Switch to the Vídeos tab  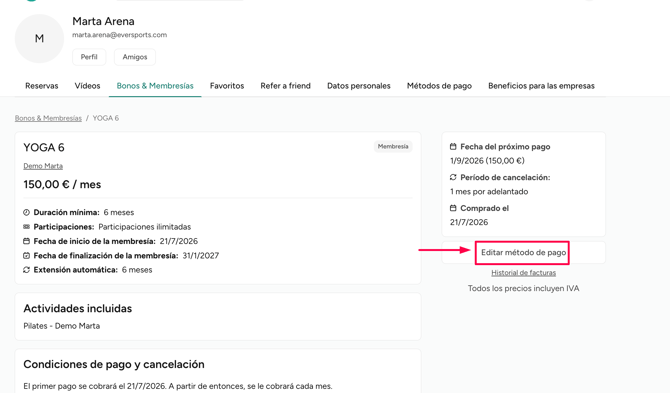[87, 86]
